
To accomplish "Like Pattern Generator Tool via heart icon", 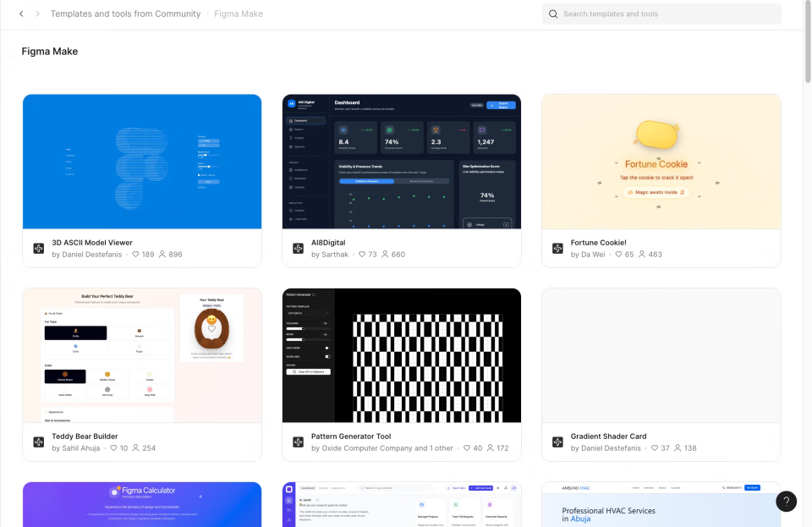I will [x=467, y=447].
